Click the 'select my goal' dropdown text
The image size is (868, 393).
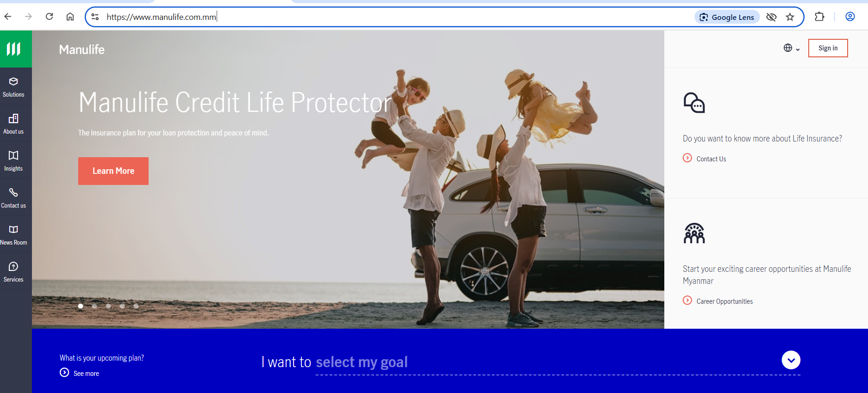(x=362, y=362)
